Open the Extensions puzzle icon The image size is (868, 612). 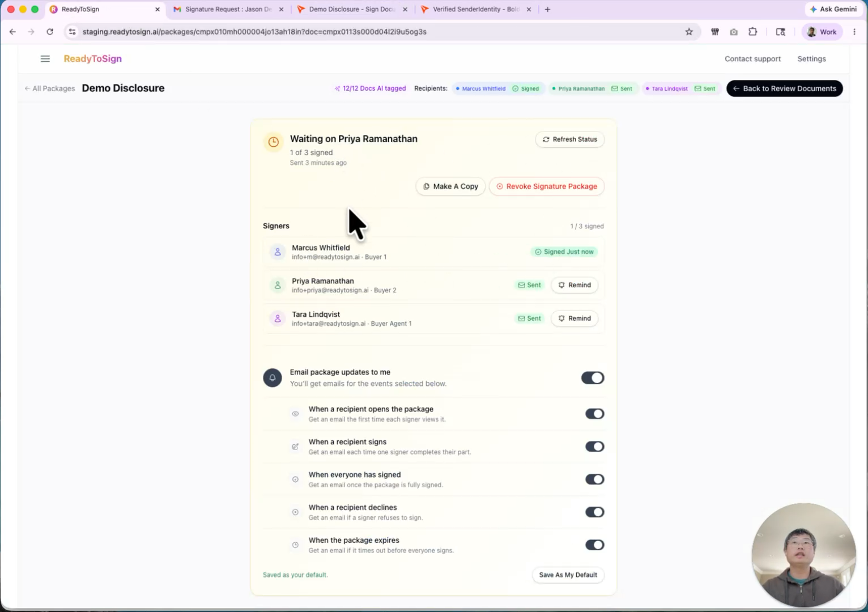752,32
